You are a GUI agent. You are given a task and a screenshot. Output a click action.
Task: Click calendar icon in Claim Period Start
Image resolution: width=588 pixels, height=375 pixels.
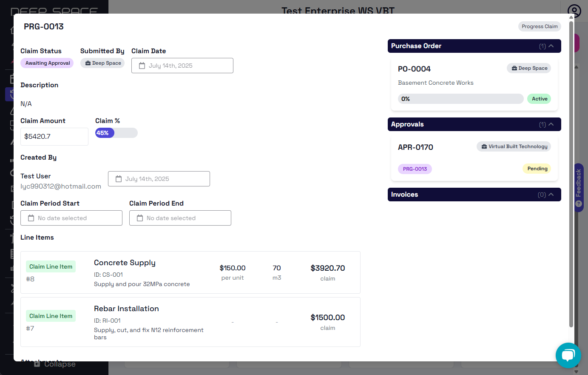pos(31,218)
